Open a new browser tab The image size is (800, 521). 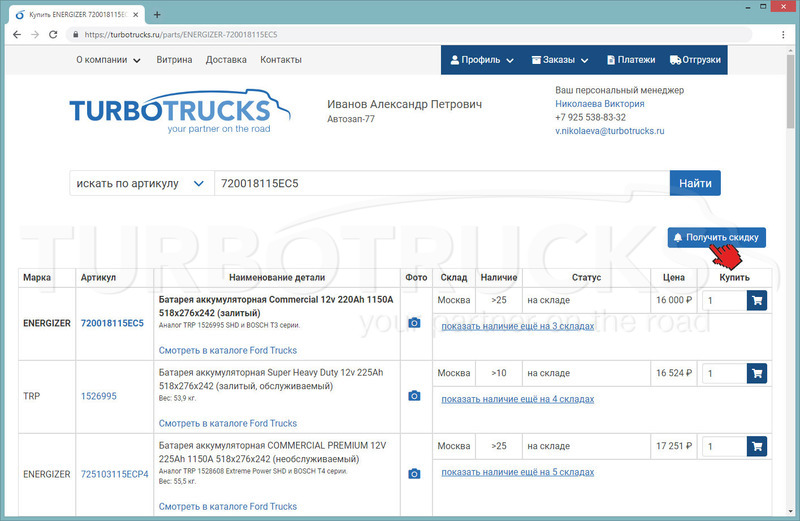pyautogui.click(x=157, y=15)
